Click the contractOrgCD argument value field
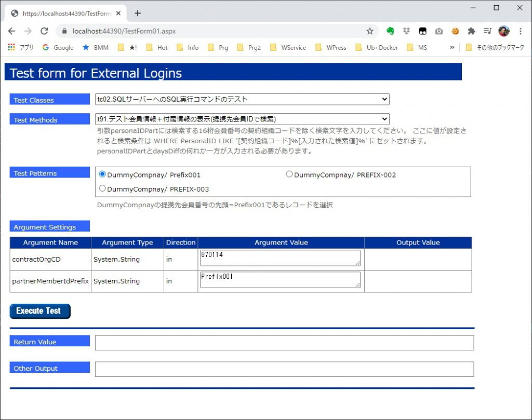The image size is (532, 420). (281, 258)
